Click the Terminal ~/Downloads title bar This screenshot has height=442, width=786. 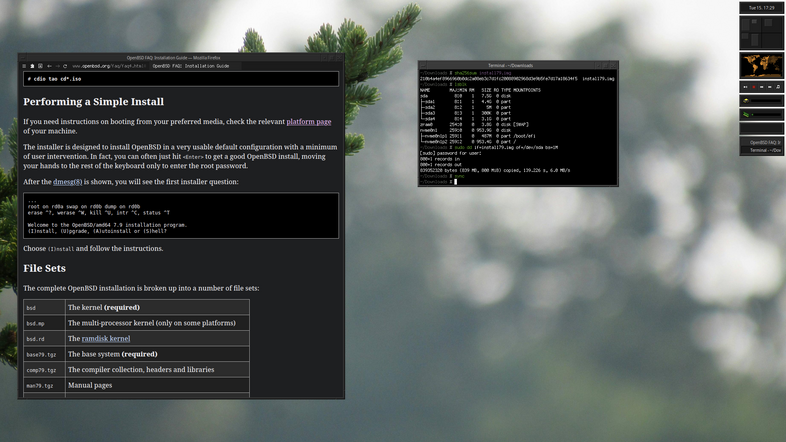(510, 65)
